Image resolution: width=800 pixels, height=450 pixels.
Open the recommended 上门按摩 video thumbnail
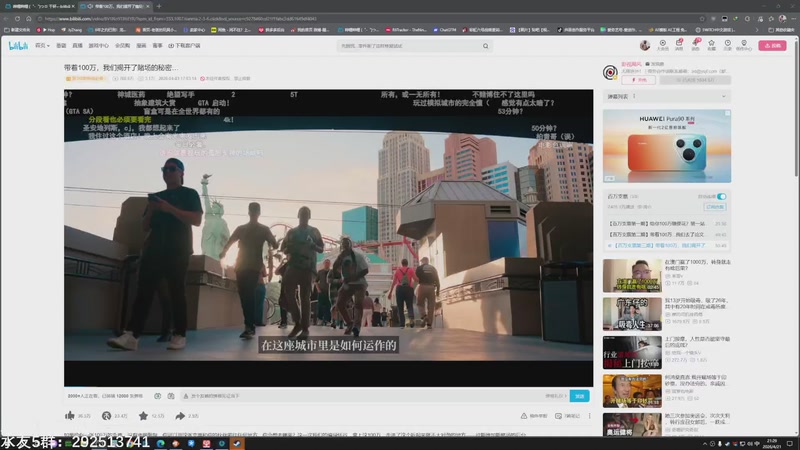pos(632,353)
